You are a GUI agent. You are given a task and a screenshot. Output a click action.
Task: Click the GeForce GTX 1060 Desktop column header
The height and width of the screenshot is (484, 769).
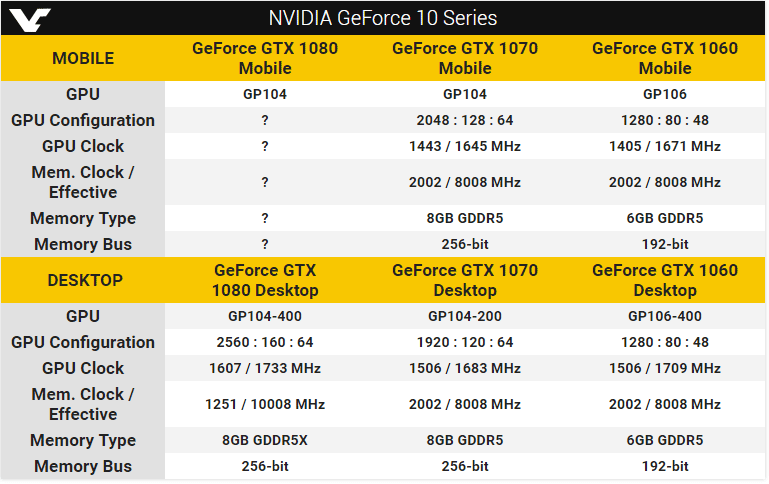665,280
